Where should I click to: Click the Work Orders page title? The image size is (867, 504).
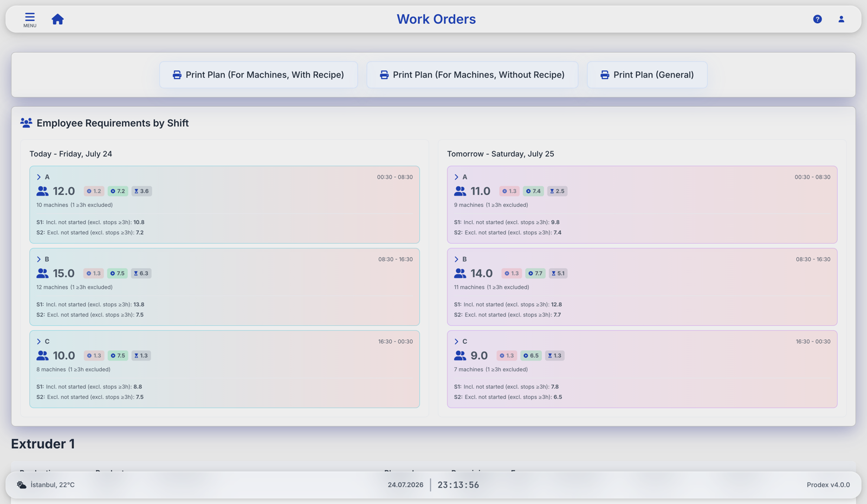click(436, 19)
